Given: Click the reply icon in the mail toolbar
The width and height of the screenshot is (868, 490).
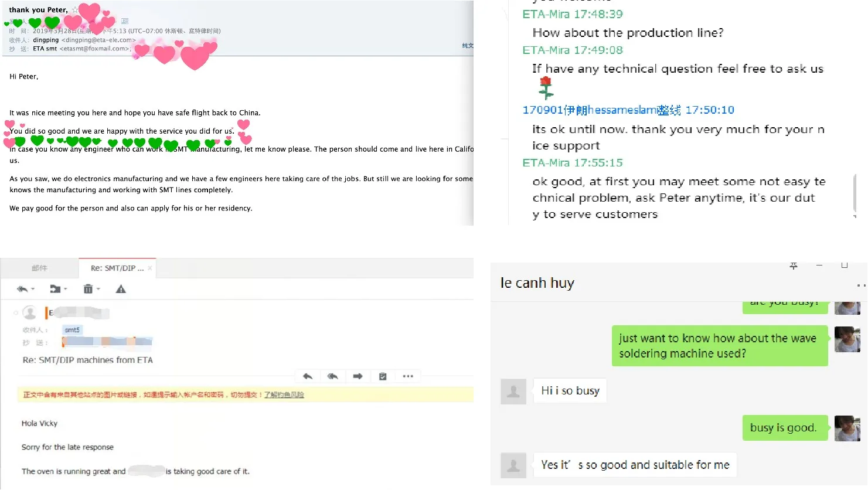Looking at the screenshot, I should 22,289.
